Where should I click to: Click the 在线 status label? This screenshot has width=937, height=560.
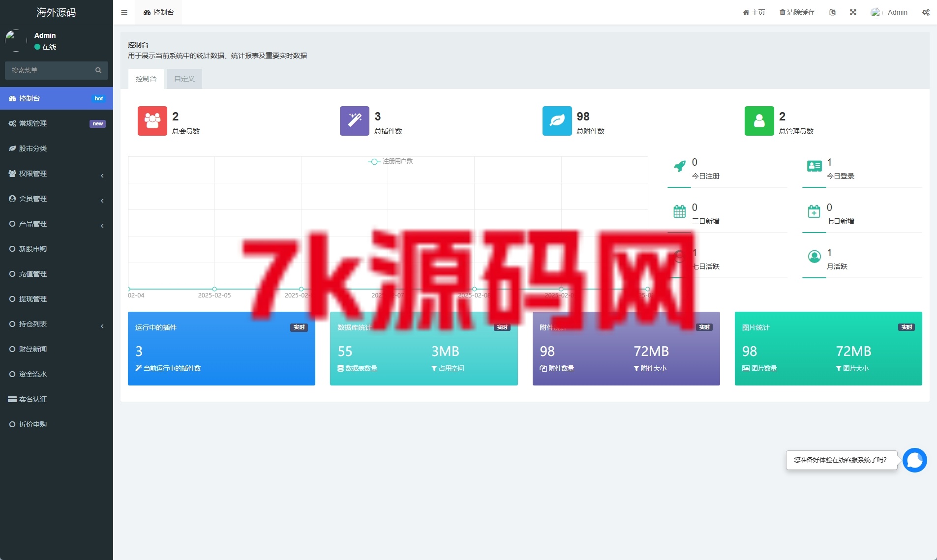click(45, 47)
